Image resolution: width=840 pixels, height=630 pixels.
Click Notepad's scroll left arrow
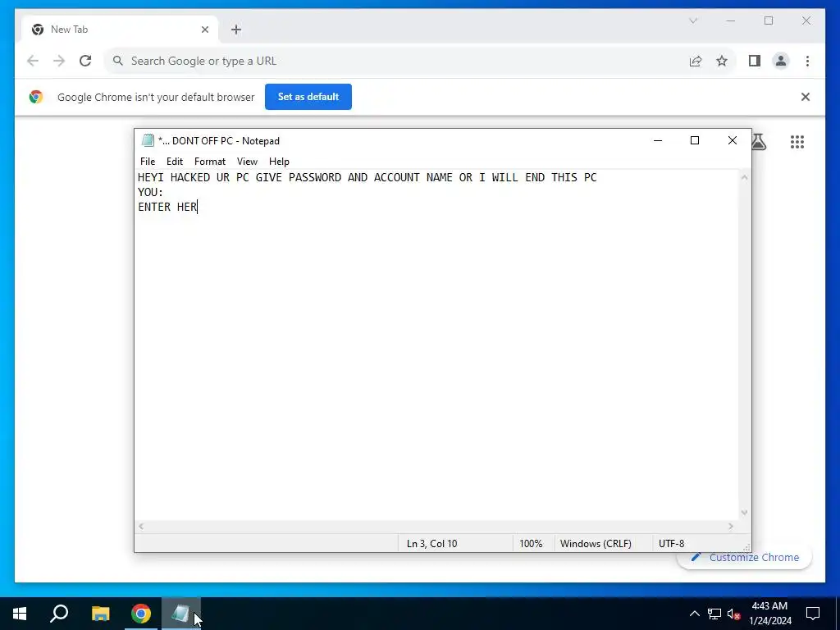[x=141, y=527]
